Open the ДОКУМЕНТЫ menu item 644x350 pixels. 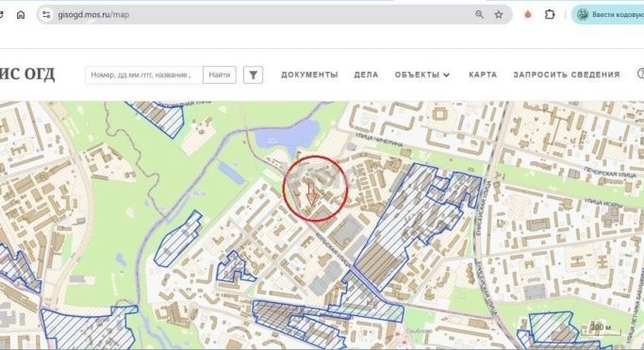click(309, 75)
